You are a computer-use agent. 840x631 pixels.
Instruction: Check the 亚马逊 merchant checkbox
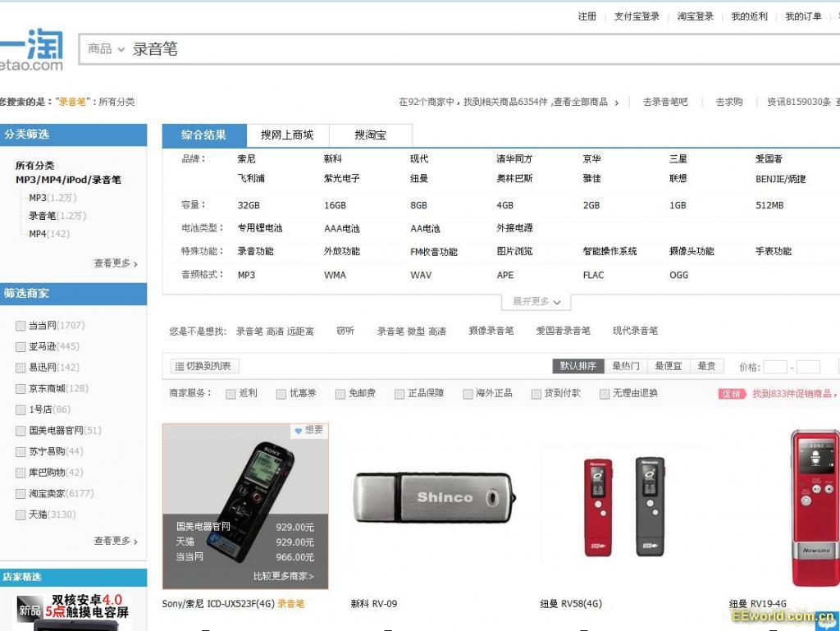tap(21, 347)
